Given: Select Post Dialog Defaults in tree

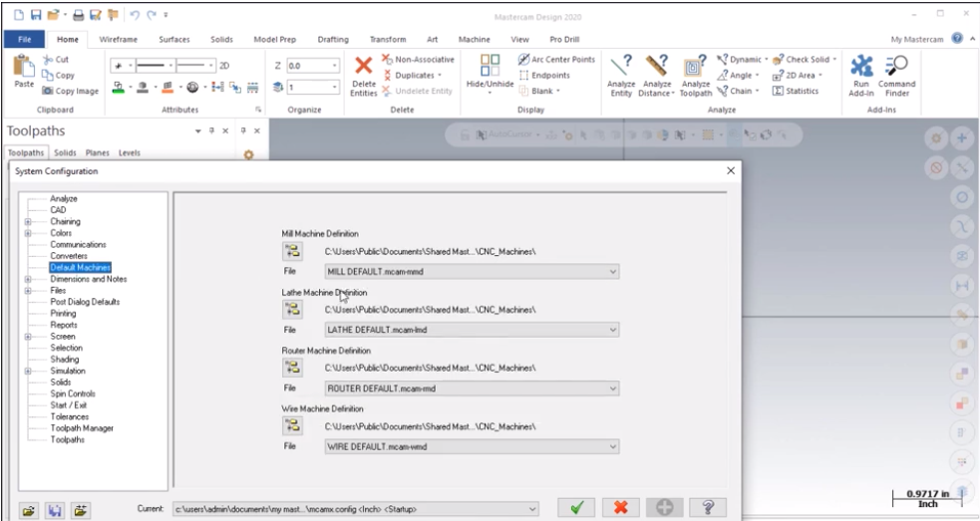Looking at the screenshot, I should tap(85, 302).
